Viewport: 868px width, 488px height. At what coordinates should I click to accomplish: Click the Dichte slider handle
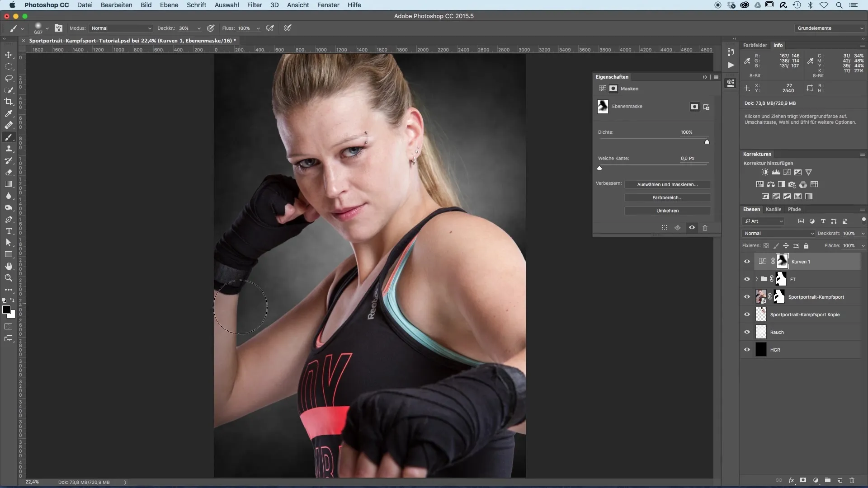[x=707, y=142]
